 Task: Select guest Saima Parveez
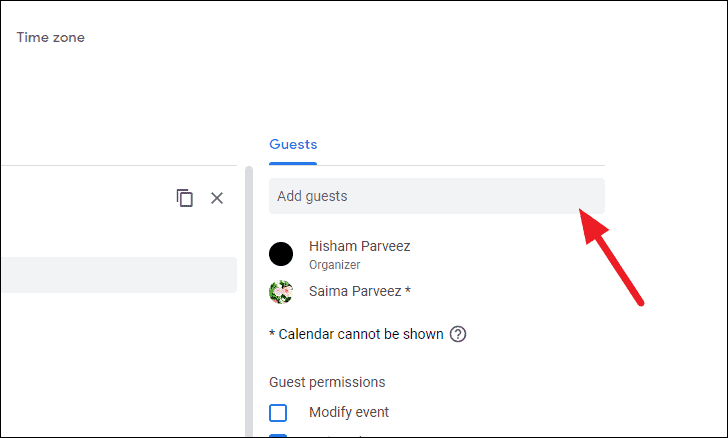355,291
